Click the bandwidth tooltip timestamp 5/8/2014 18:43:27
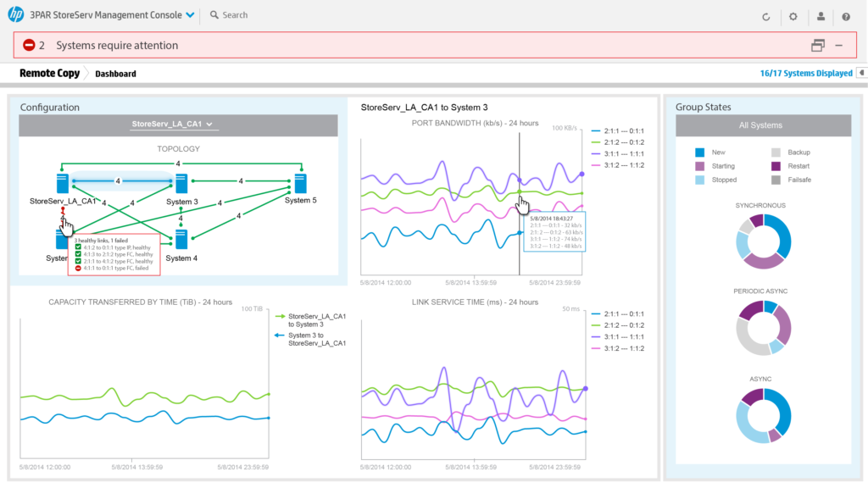The image size is (868, 488). point(551,219)
